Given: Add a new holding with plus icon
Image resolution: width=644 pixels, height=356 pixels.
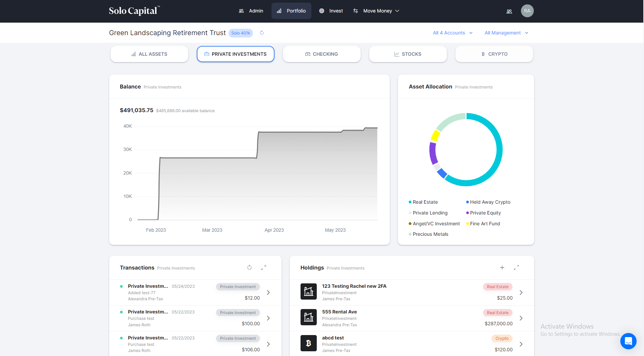Looking at the screenshot, I should point(502,268).
